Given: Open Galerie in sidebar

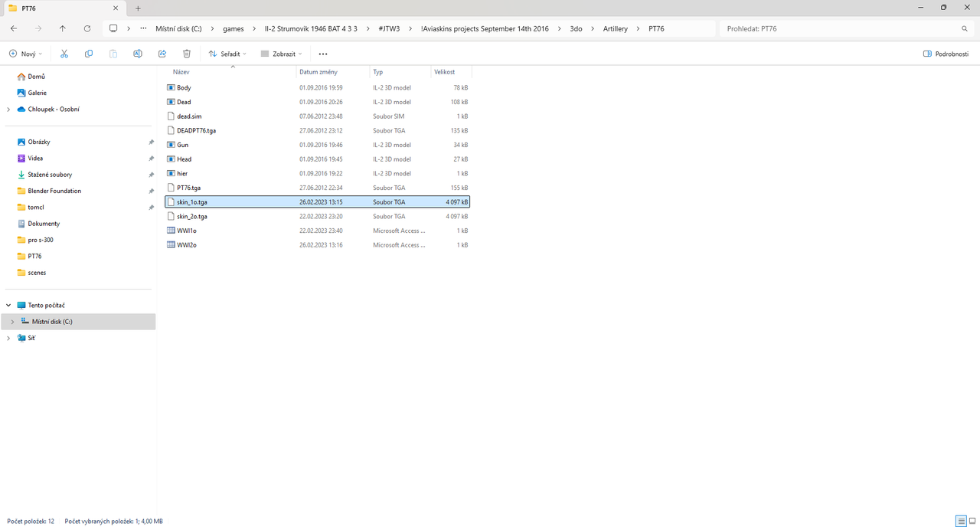Looking at the screenshot, I should [37, 93].
